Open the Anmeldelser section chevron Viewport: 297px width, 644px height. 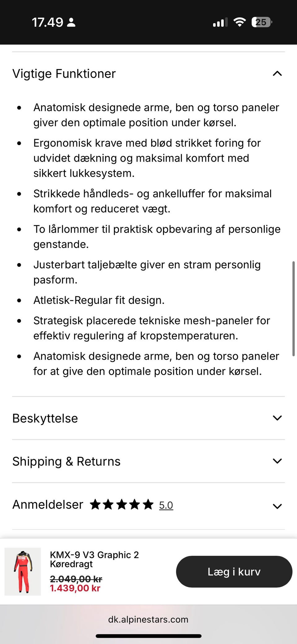(277, 506)
